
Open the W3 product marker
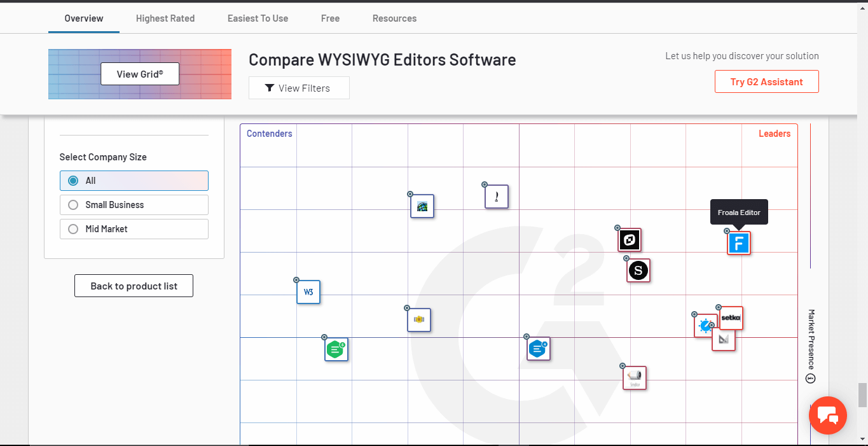[x=308, y=292]
